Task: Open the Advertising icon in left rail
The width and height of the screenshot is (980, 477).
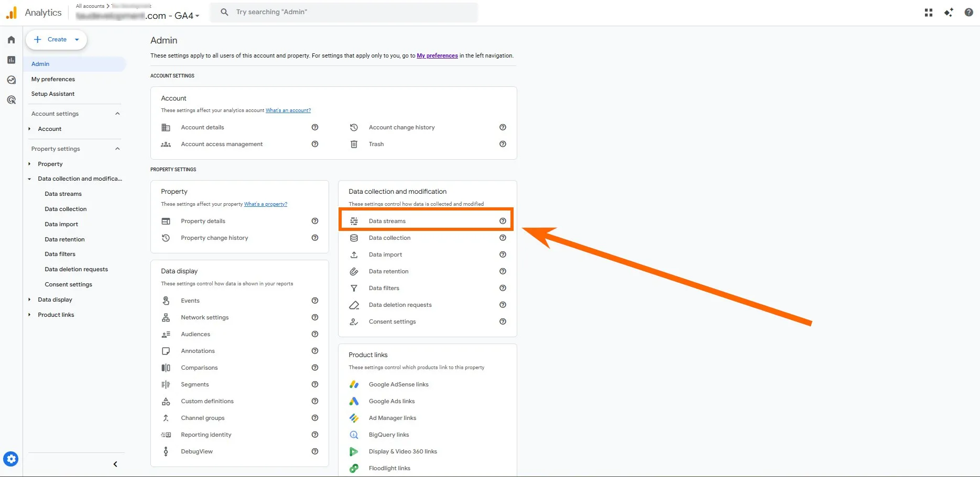Action: click(11, 100)
